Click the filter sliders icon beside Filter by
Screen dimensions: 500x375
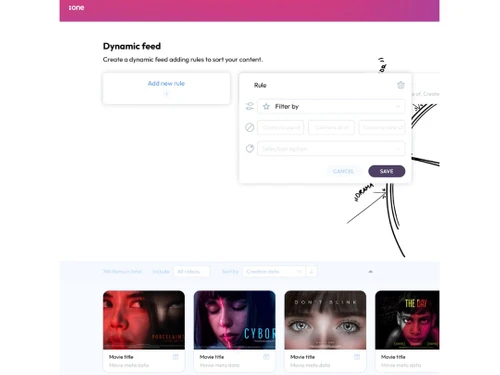click(249, 106)
